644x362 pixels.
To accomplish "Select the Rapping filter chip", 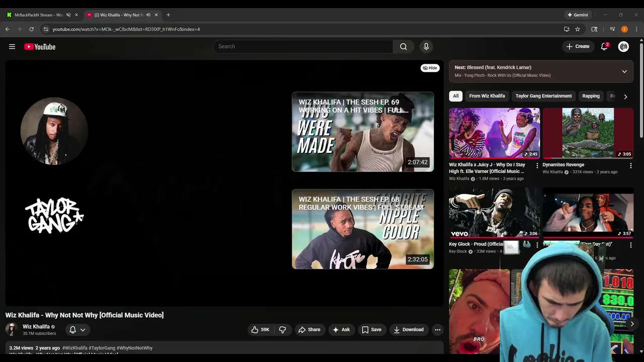I will pyautogui.click(x=591, y=96).
